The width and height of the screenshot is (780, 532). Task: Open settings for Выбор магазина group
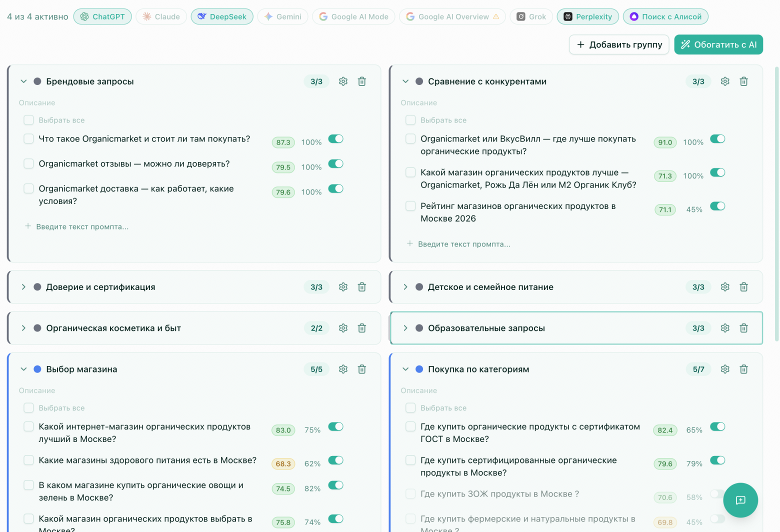(343, 369)
